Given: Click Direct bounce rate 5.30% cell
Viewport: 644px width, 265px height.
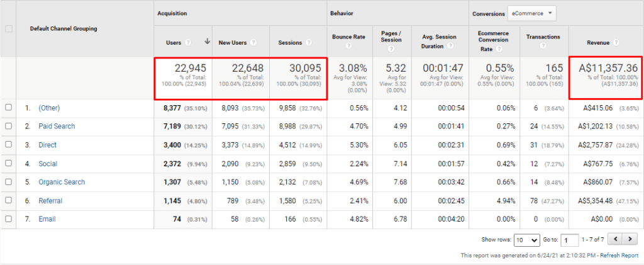Looking at the screenshot, I should (358, 145).
